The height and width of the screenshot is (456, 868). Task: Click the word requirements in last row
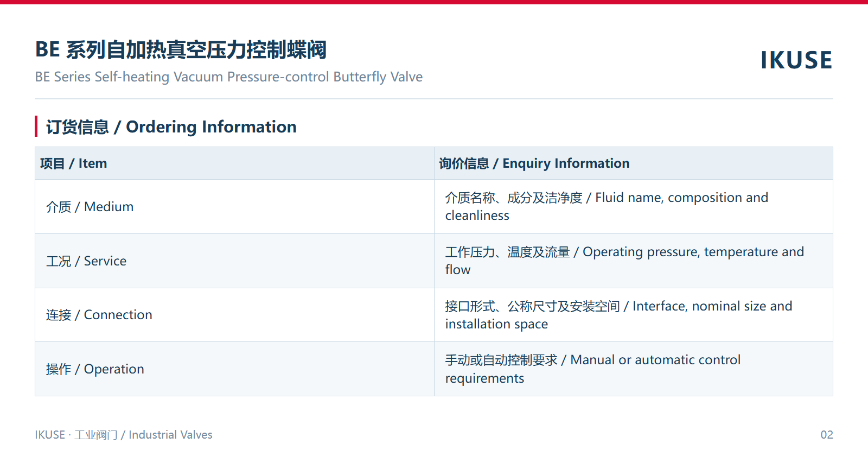coord(484,379)
